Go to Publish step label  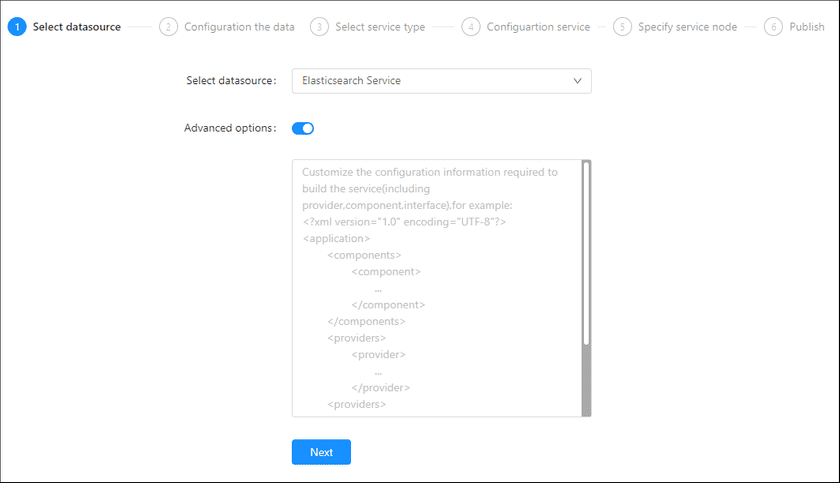(807, 27)
